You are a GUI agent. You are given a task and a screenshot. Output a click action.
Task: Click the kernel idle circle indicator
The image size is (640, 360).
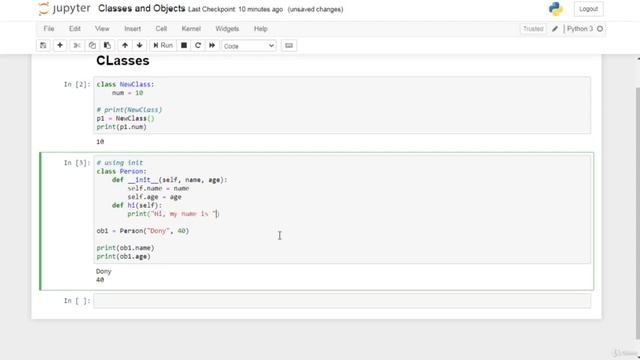tap(600, 29)
